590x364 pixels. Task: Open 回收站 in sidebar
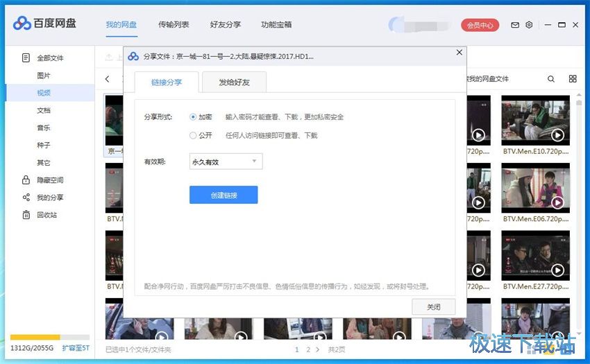pyautogui.click(x=47, y=215)
